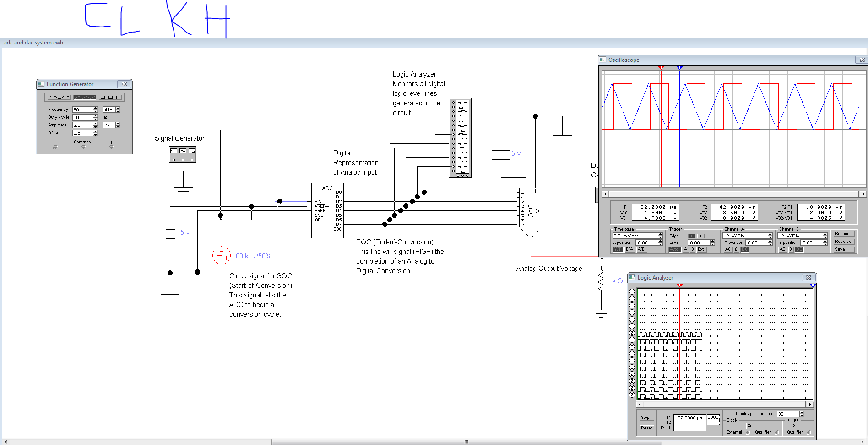This screenshot has width=868, height=445.
Task: Click the 5 V battery near ADC
Action: (170, 232)
